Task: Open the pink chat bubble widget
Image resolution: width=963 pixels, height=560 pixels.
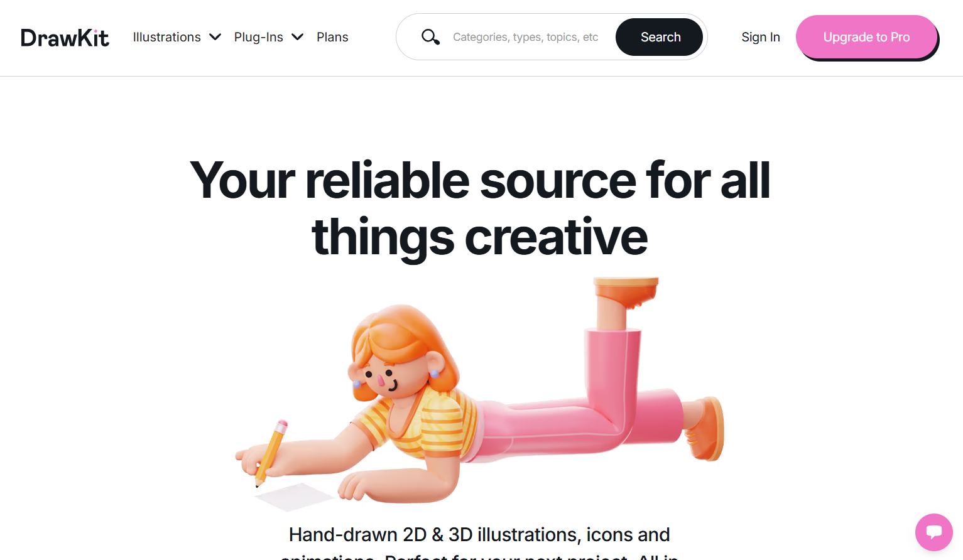Action: pos(933,532)
